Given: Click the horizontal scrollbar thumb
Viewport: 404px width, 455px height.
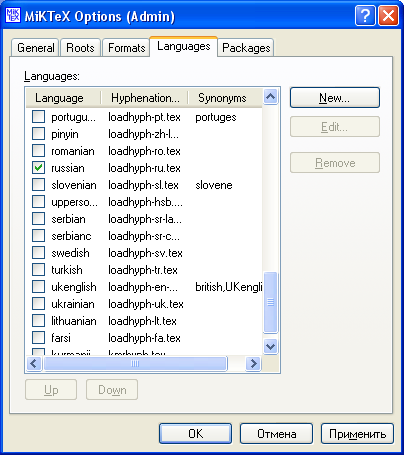Looking at the screenshot, I should point(135,363).
